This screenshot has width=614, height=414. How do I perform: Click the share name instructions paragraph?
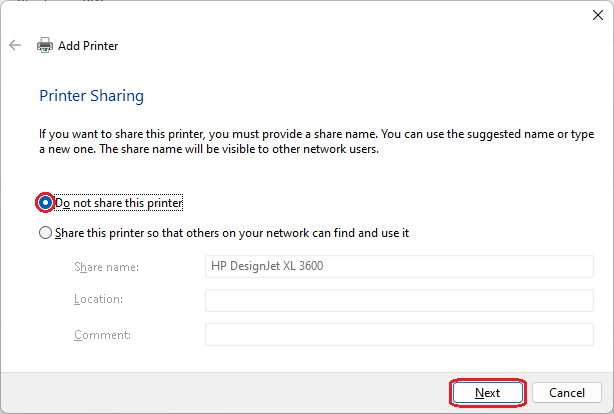(x=316, y=141)
